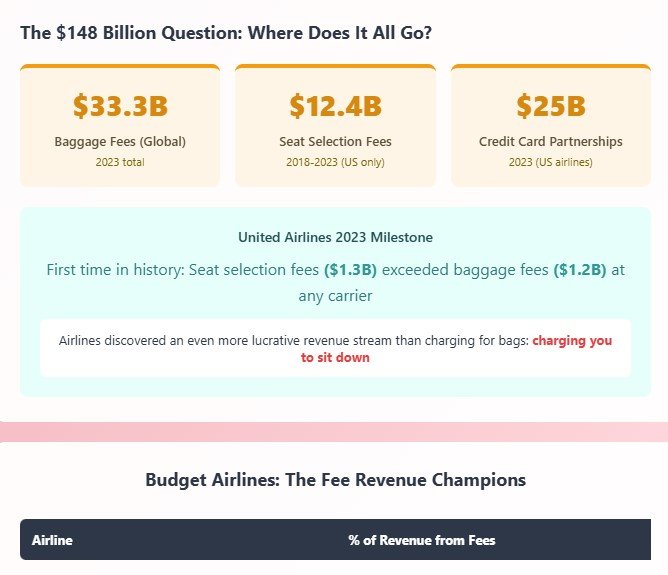Image resolution: width=668 pixels, height=575 pixels.
Task: Click the 2018-2023 (US only) caption
Action: point(335,162)
